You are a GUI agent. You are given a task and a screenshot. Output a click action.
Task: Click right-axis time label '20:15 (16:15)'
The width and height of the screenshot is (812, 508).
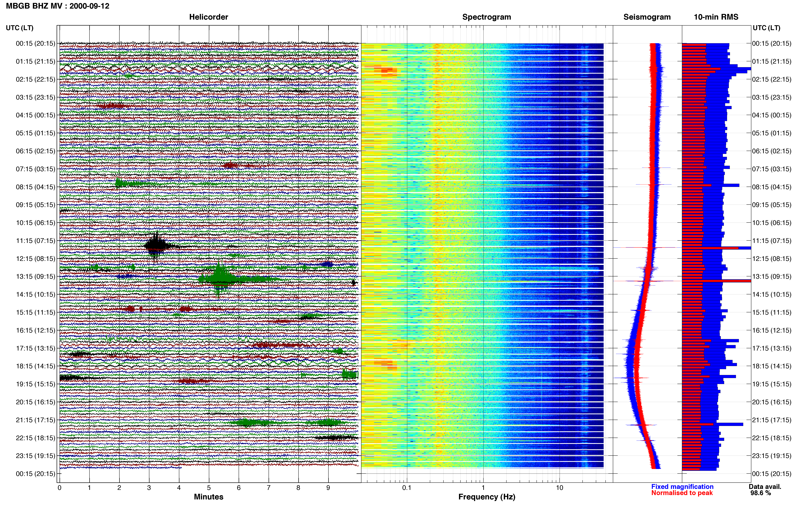[772, 402]
